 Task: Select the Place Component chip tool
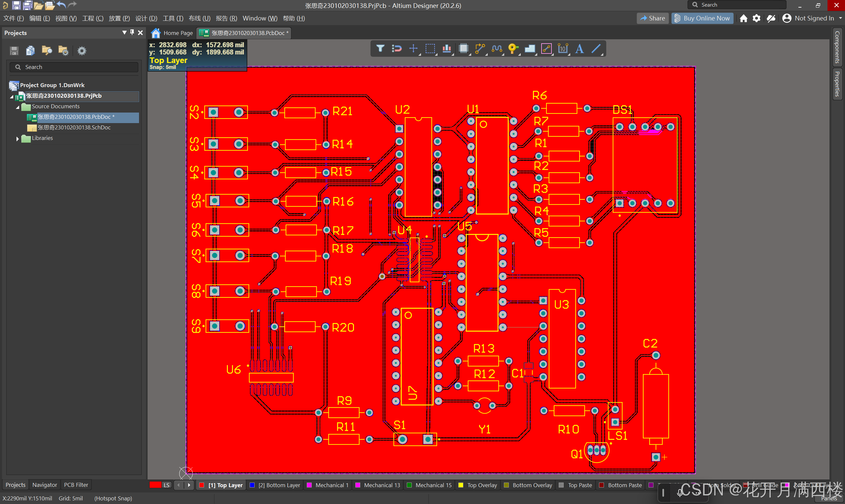coord(463,49)
